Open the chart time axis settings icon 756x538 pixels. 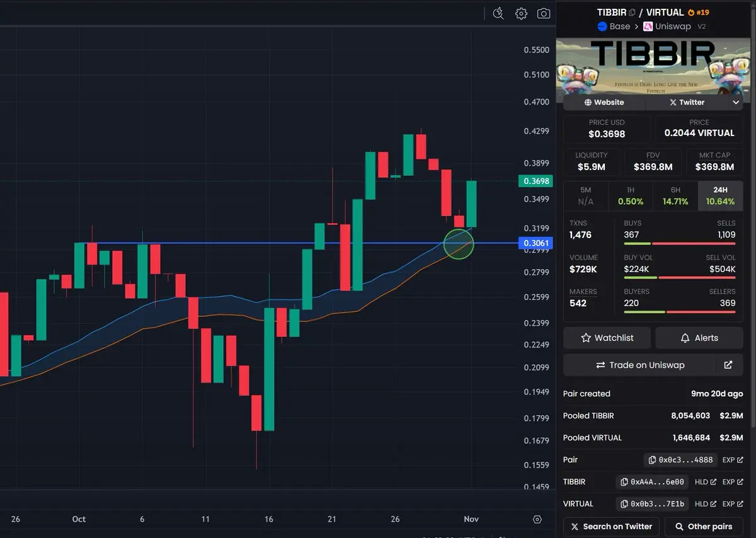[x=537, y=520]
